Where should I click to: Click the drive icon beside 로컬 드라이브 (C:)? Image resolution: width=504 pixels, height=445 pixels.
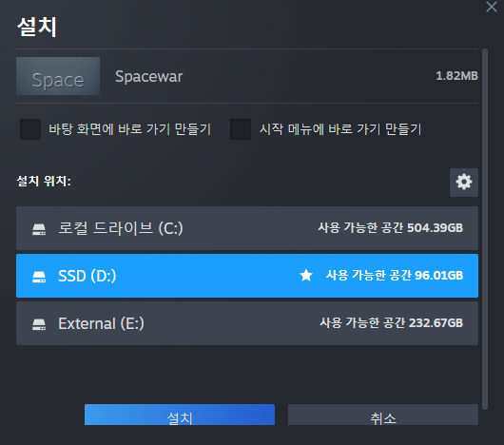[x=39, y=229]
